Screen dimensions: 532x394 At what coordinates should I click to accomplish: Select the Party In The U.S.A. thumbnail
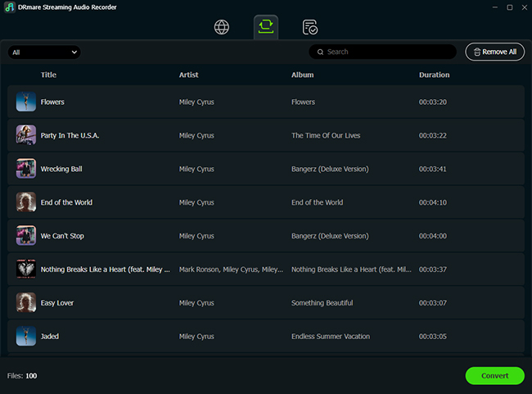point(26,135)
